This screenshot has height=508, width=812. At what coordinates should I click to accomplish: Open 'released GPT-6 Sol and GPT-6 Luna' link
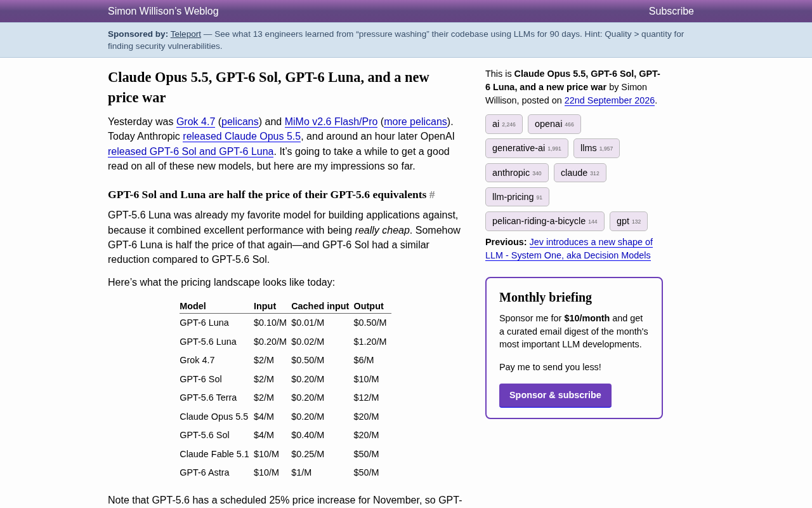tap(191, 151)
